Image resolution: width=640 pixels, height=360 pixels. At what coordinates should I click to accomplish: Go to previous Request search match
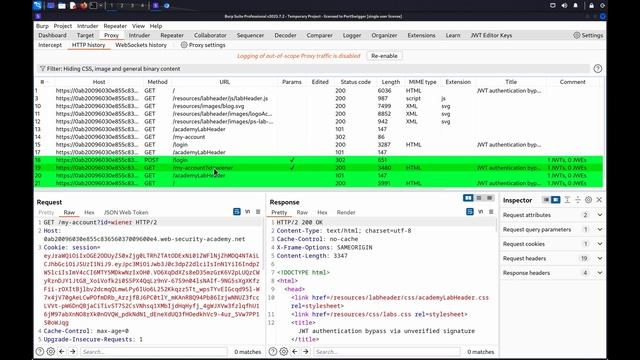point(62,351)
